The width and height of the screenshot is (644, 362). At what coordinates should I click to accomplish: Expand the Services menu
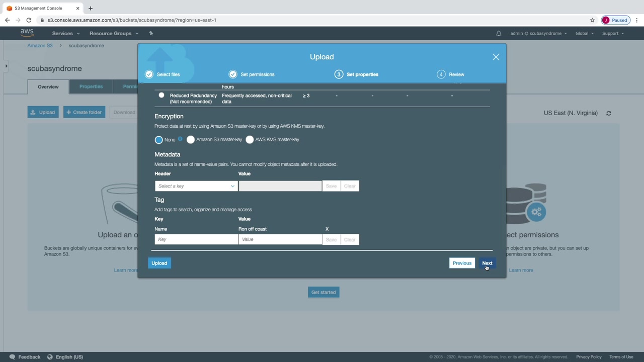click(x=66, y=33)
